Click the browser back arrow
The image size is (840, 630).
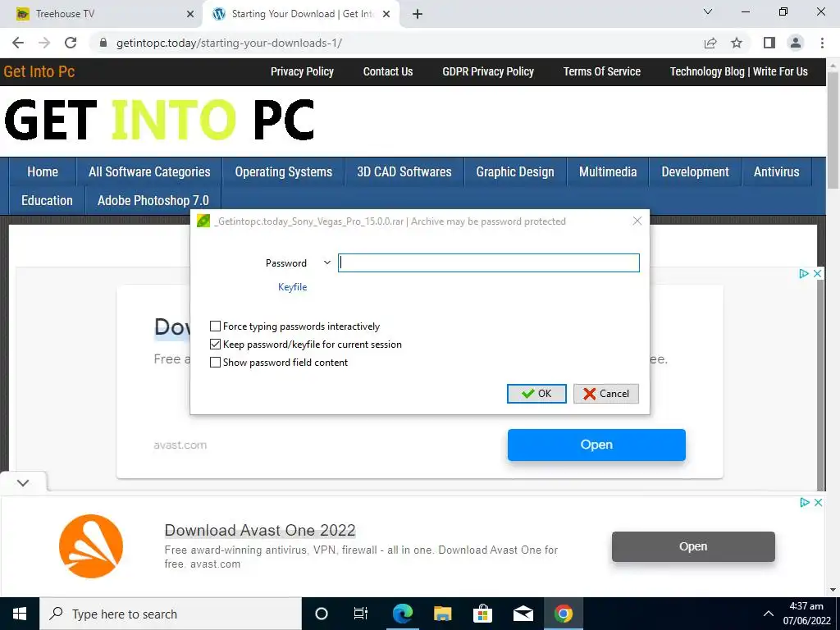click(x=18, y=43)
